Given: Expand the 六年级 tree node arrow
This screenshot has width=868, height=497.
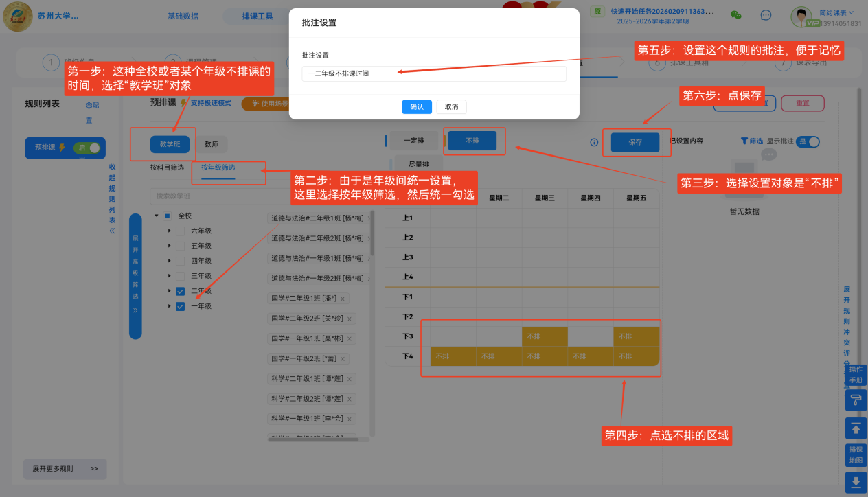Looking at the screenshot, I should [x=169, y=231].
